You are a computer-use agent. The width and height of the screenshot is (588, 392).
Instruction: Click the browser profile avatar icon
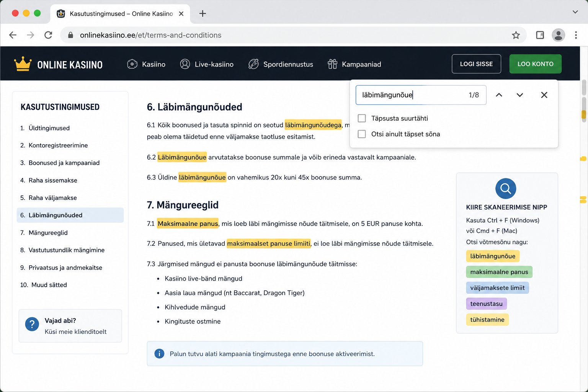coord(559,35)
